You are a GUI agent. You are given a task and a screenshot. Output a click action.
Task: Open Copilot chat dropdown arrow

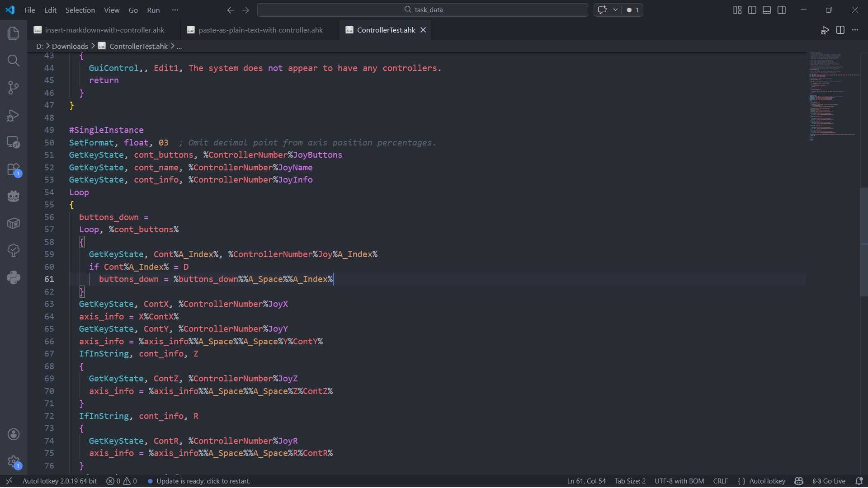(615, 10)
